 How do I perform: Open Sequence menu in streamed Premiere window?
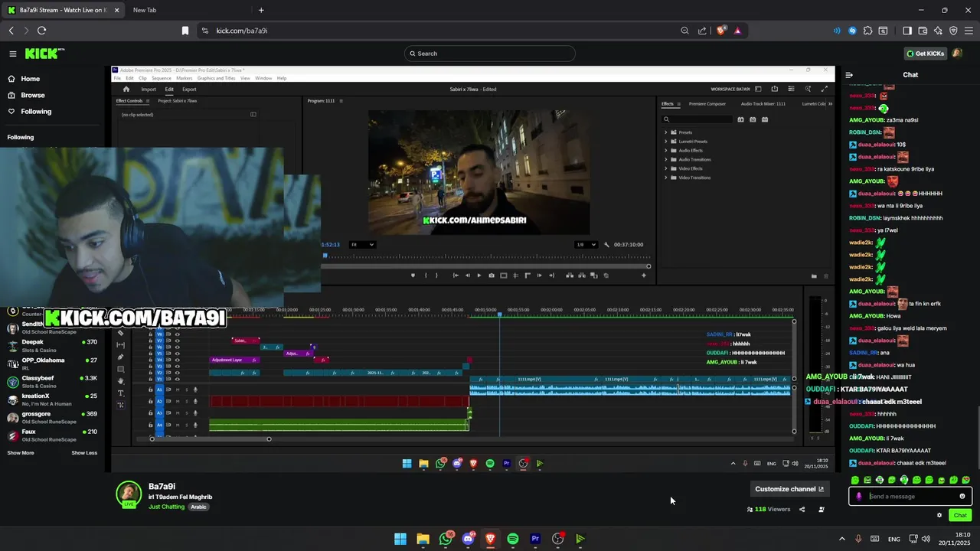pyautogui.click(x=162, y=78)
